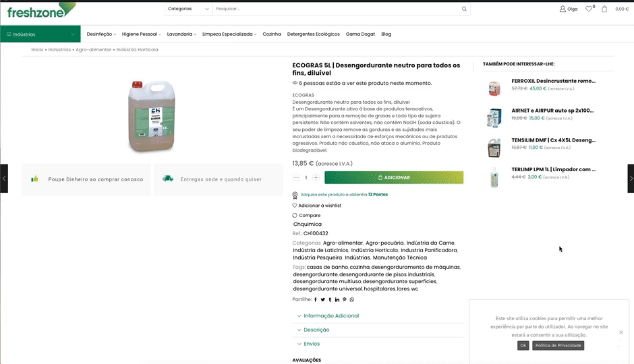Open FERROXIL product thumbnail
634x364 pixels.
coord(494,88)
